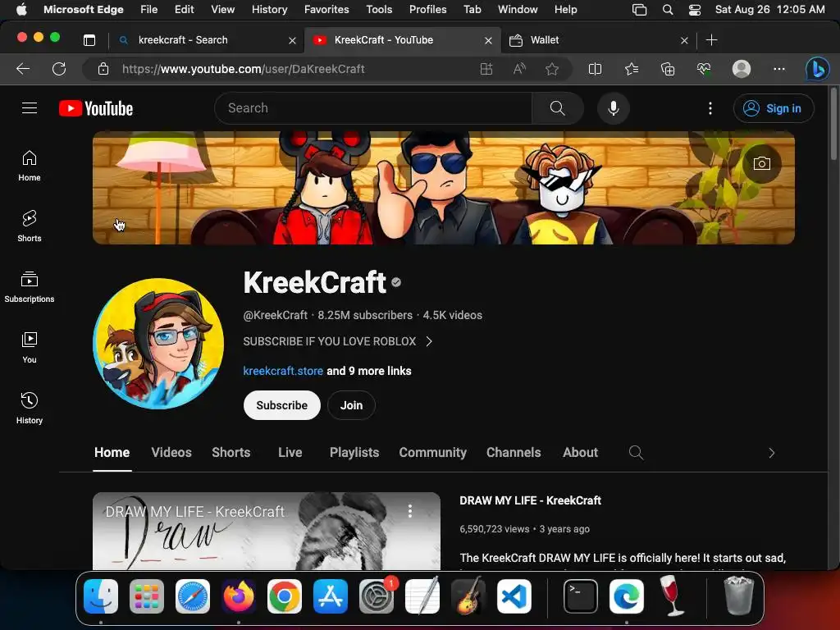840x630 pixels.
Task: Click the browser address bar URL
Action: (x=243, y=69)
